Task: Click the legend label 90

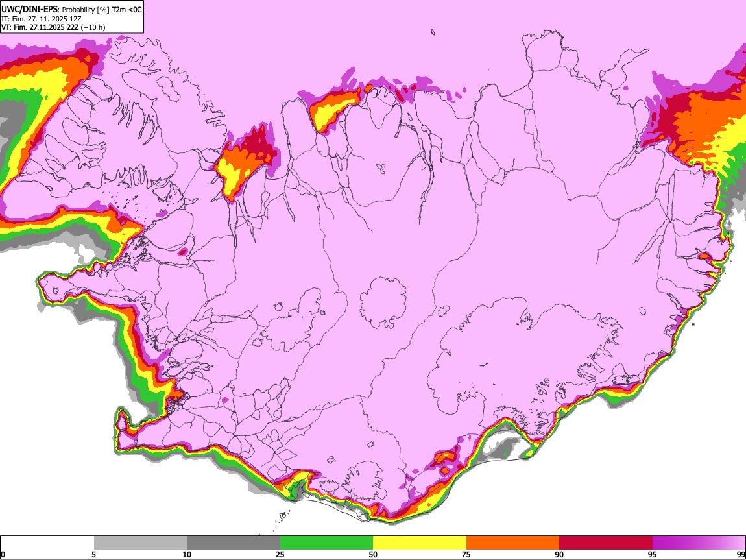Action: coord(559,554)
